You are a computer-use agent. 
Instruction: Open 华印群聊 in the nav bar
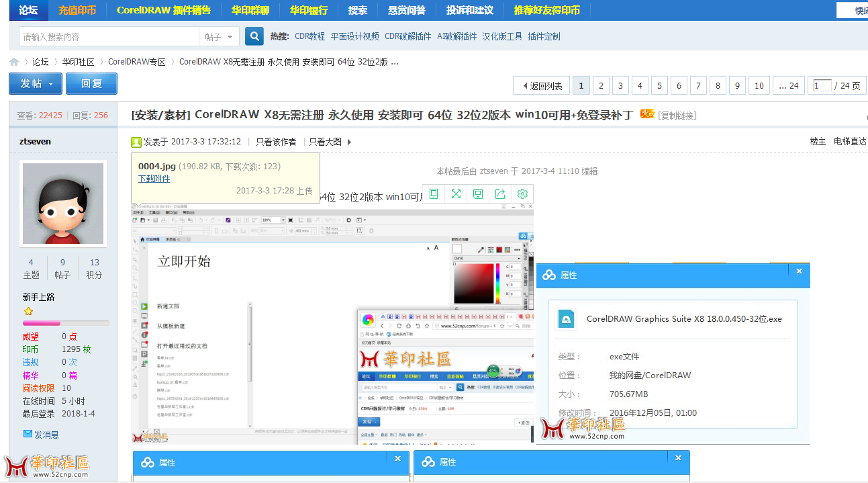pos(250,10)
